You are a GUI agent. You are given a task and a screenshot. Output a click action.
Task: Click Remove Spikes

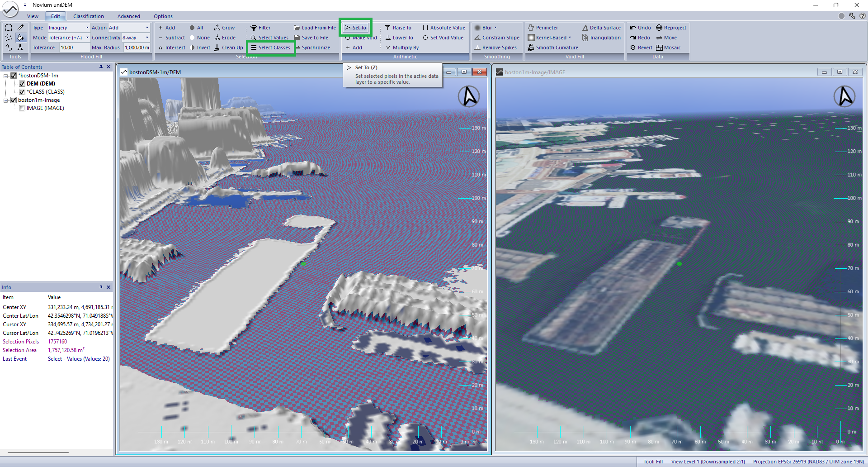pos(495,48)
